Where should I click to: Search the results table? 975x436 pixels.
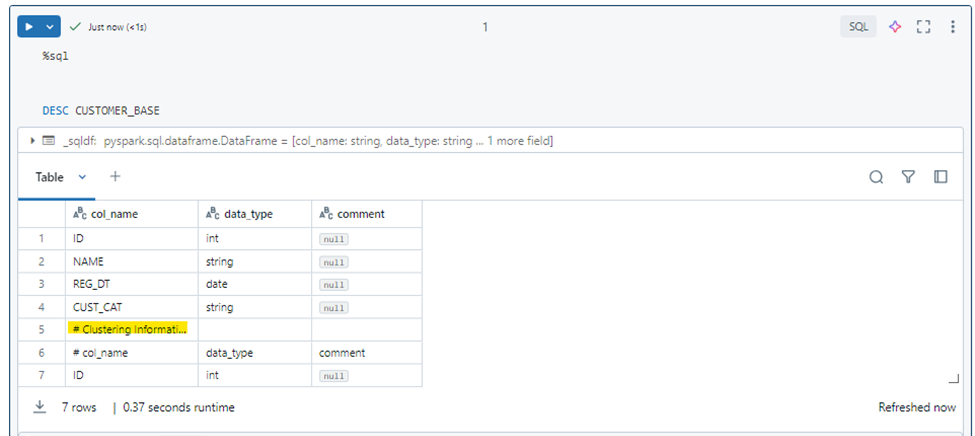[876, 177]
